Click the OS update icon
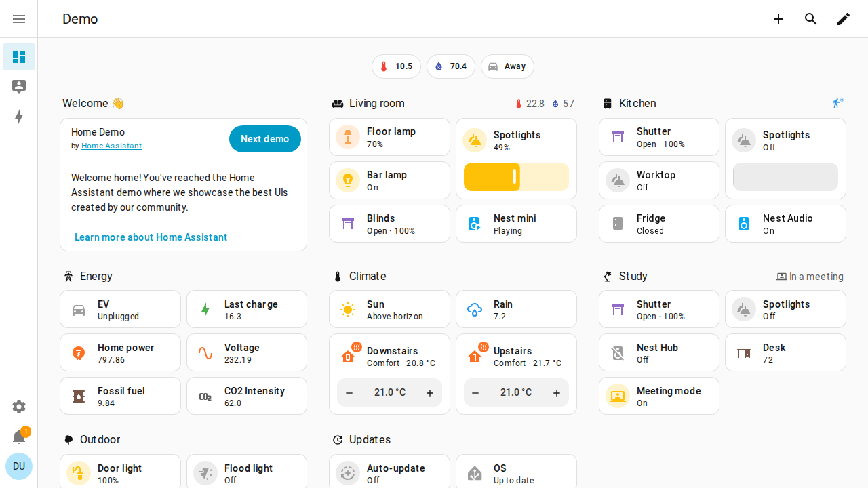868x488 pixels. pyautogui.click(x=475, y=473)
